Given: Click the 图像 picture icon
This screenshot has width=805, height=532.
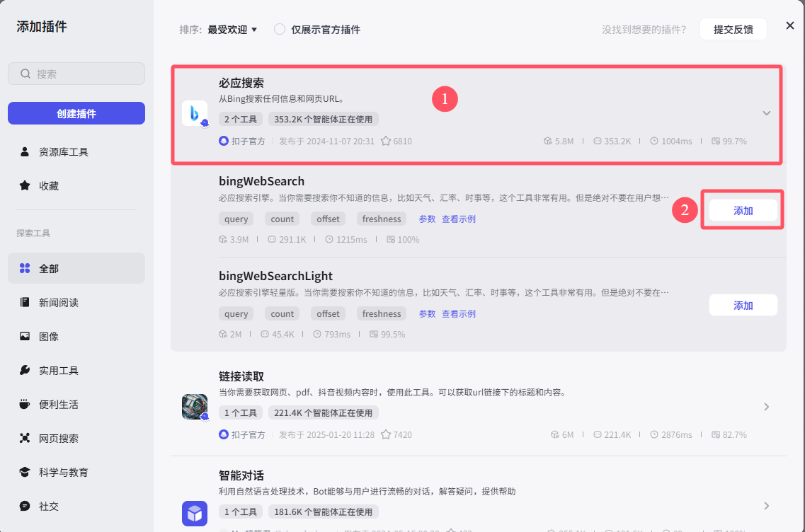Looking at the screenshot, I should click(x=25, y=336).
